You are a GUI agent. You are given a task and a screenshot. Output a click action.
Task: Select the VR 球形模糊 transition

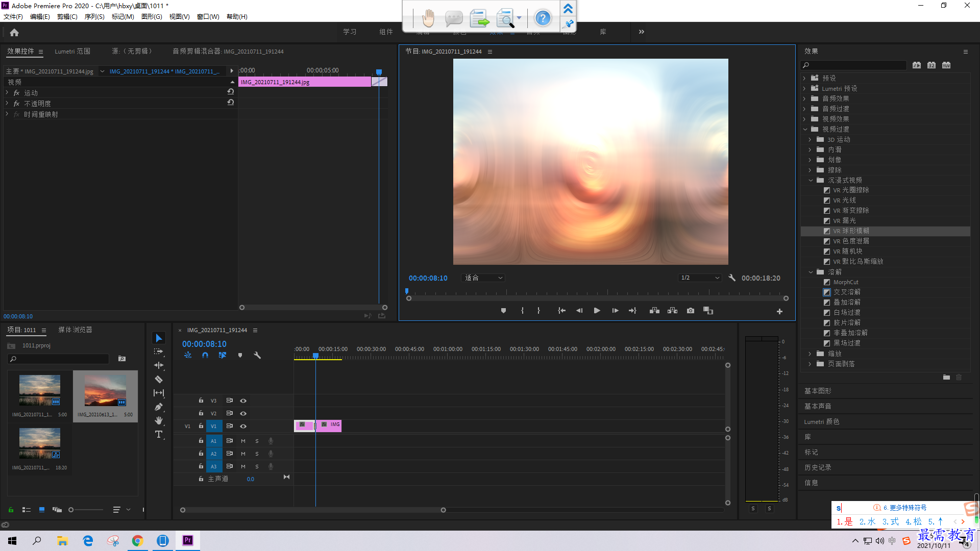click(851, 231)
